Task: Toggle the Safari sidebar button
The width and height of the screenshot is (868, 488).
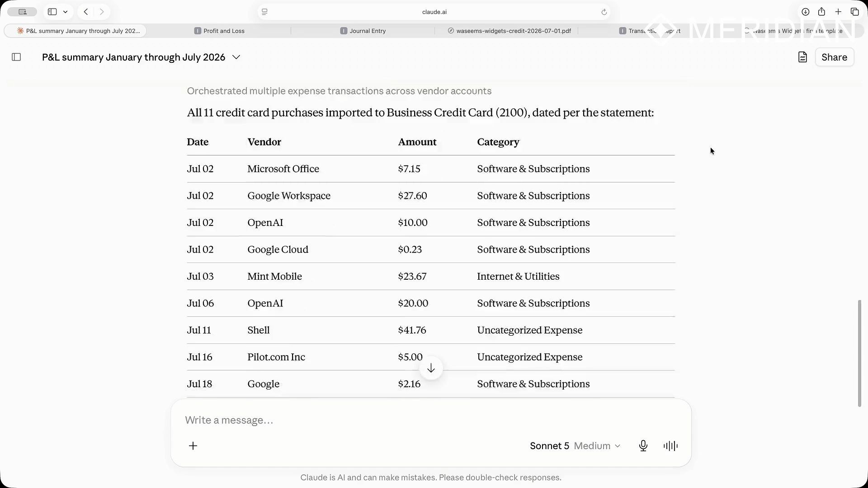Action: (52, 12)
